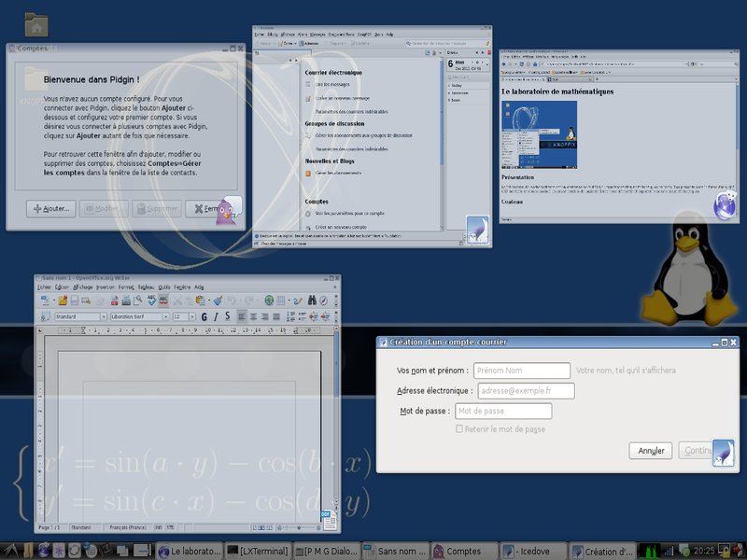Switch to LXTerminal in the taskbar
The width and height of the screenshot is (747, 560).
(x=258, y=552)
